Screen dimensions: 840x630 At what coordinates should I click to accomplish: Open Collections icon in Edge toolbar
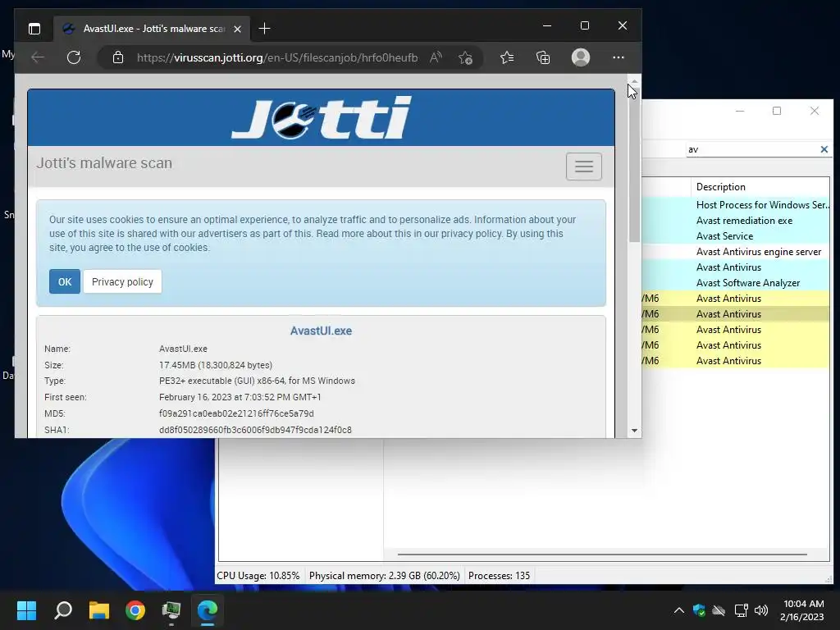(x=543, y=57)
